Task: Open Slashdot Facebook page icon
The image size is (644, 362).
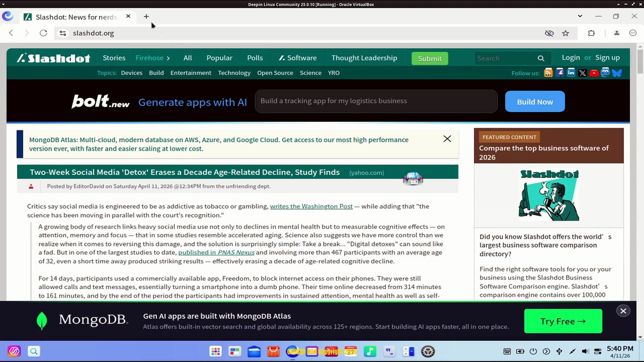Action: (559, 73)
